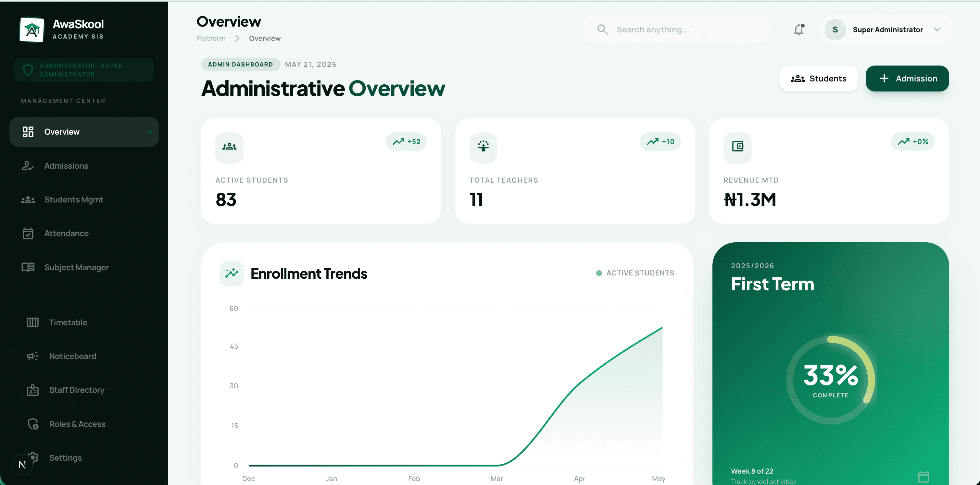Image resolution: width=980 pixels, height=485 pixels.
Task: Click the MANAGEMENT CENTER section label
Action: (x=63, y=101)
